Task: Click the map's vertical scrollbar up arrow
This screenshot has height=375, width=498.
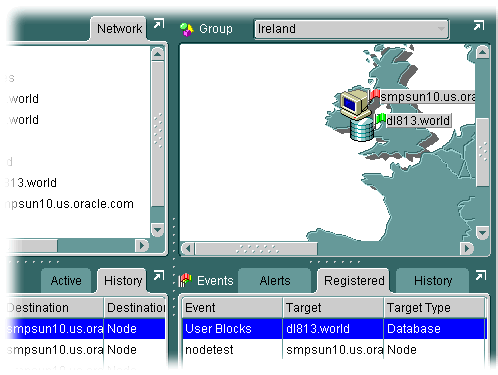Action: coord(482,52)
